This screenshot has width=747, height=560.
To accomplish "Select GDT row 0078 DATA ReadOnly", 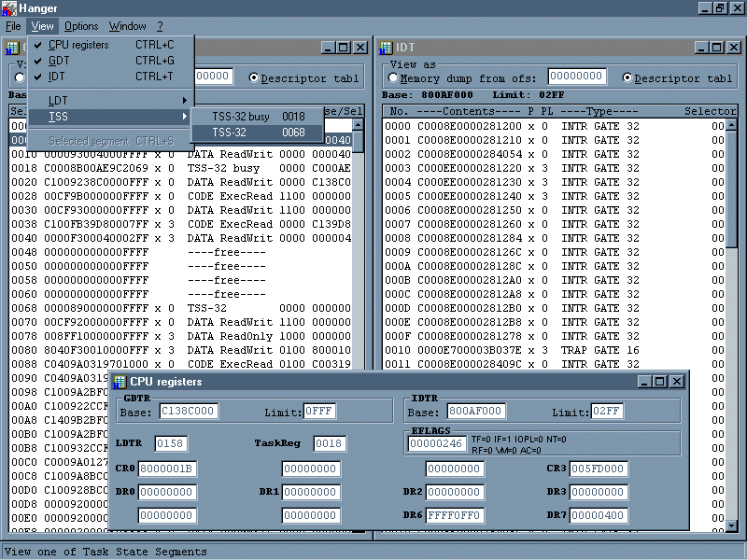I will click(x=181, y=336).
